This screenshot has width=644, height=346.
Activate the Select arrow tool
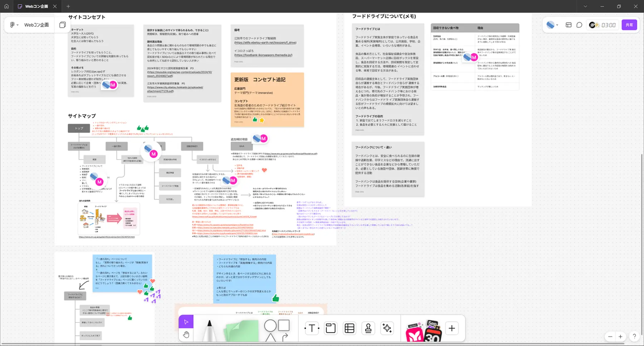coord(186,322)
